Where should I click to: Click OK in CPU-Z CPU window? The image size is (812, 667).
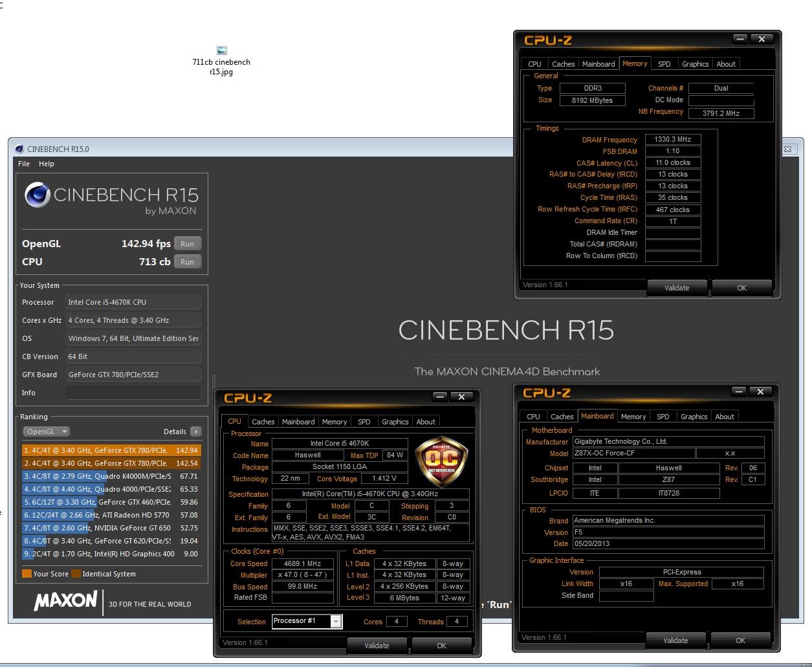[x=441, y=646]
